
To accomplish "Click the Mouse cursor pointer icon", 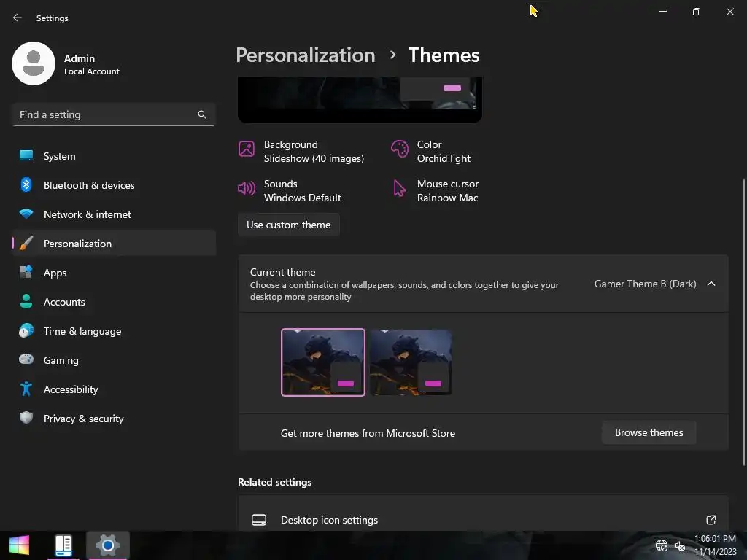I will coord(399,188).
